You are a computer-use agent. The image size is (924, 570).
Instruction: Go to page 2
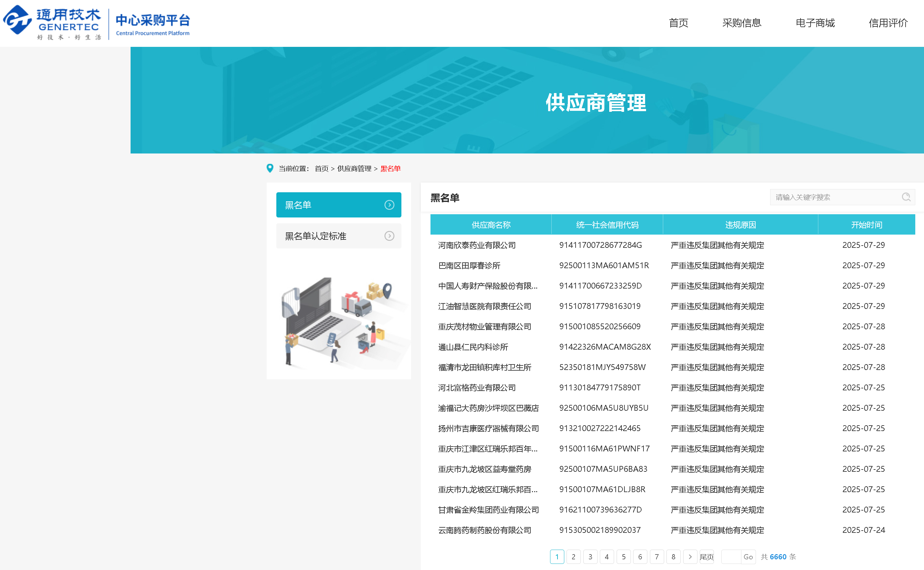click(x=573, y=556)
